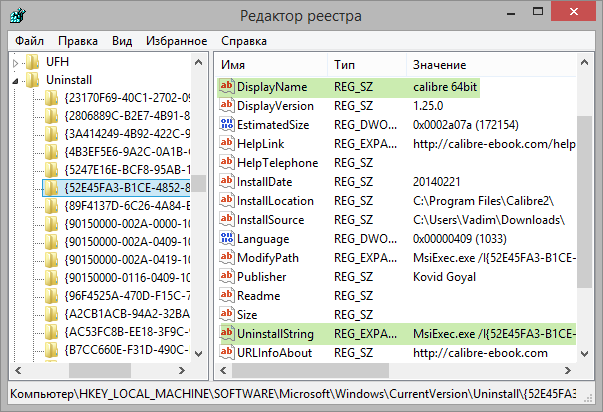Click the string icon beside InstallLocation

[227, 200]
